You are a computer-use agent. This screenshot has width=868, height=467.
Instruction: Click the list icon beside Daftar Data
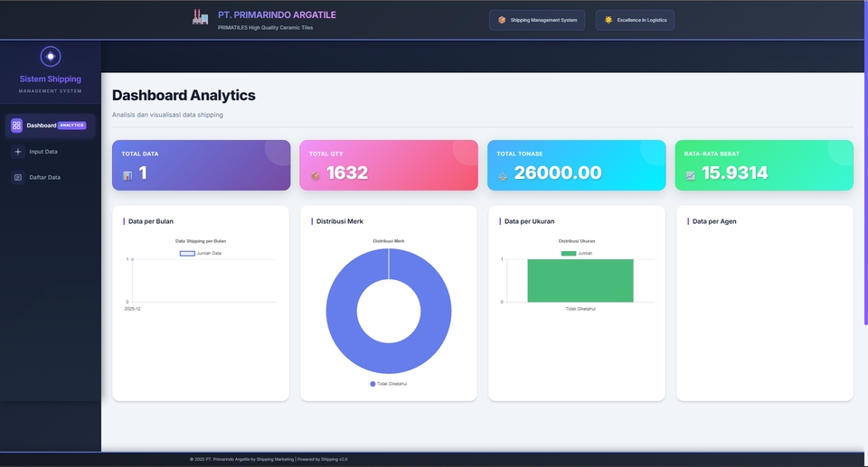(18, 177)
